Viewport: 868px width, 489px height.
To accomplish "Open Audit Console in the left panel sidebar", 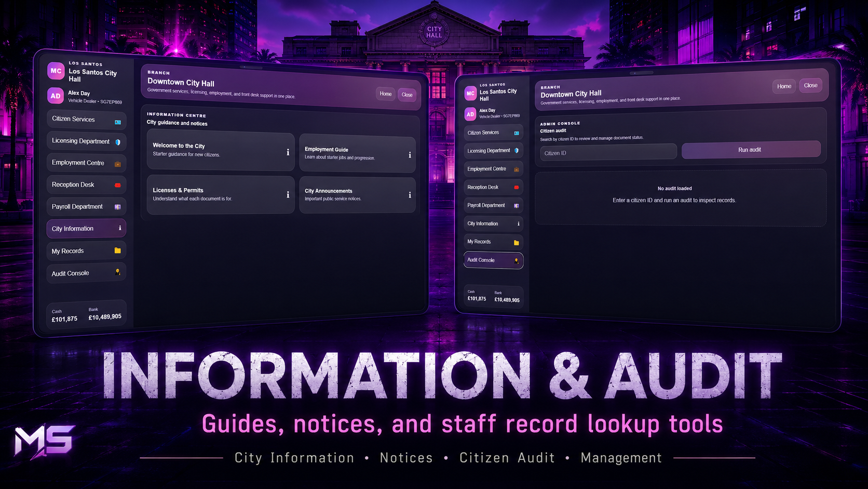I will [x=86, y=273].
